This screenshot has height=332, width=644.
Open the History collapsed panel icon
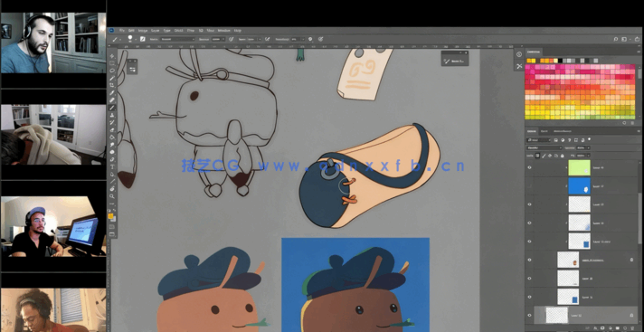(x=519, y=54)
